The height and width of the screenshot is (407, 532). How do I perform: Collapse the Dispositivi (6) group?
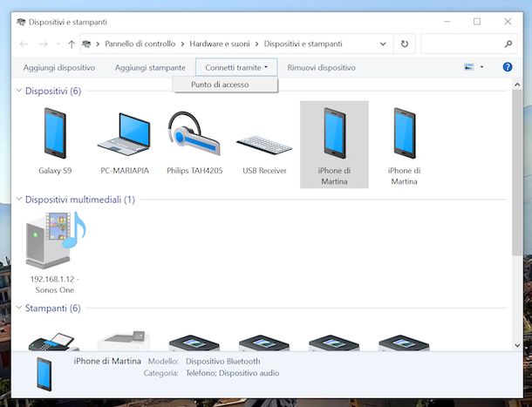click(x=19, y=91)
